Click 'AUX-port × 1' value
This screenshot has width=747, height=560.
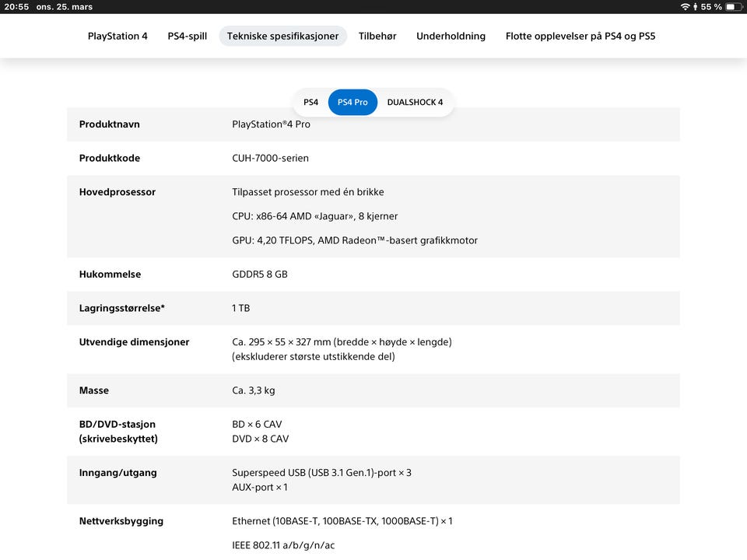tap(260, 488)
